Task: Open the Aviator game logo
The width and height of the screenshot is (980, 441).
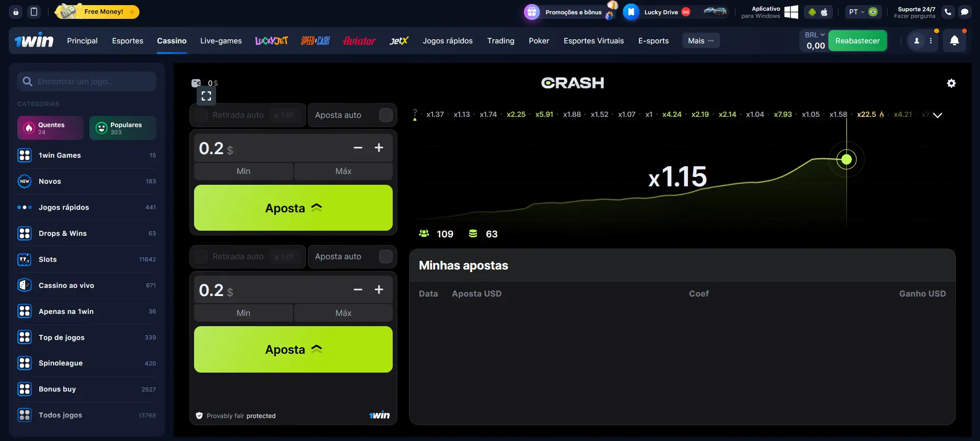Action: pyautogui.click(x=359, y=41)
